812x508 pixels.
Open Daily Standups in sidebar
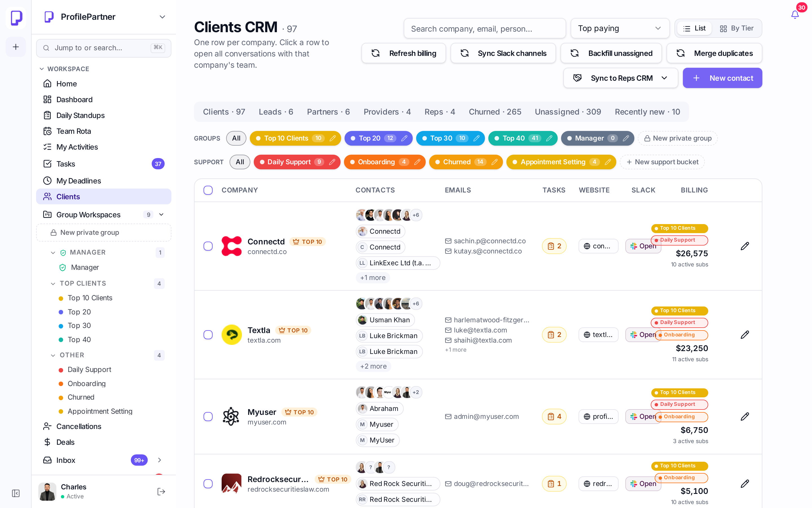point(104,115)
